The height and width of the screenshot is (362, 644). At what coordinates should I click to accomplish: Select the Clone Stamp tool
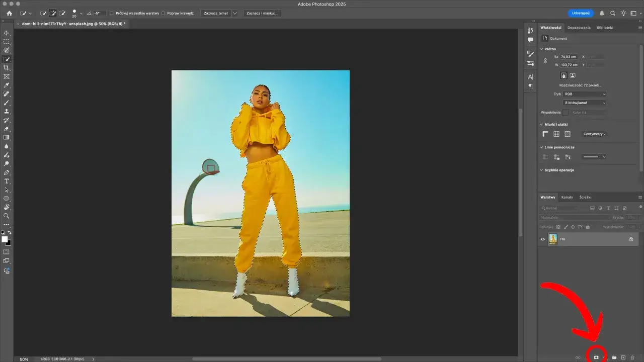coord(7,112)
